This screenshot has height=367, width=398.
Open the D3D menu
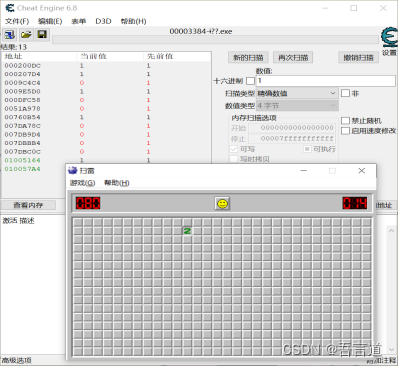(103, 21)
